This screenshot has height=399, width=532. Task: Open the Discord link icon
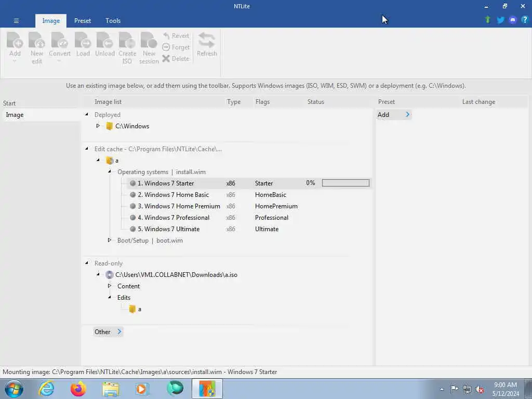pos(513,20)
